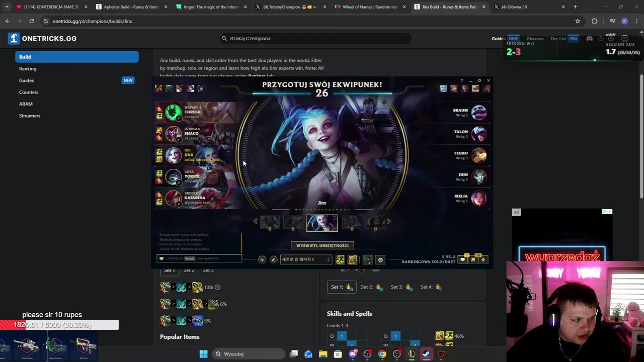Viewport: 644px width, 362px height.
Task: Open the quick rune setup lightning icon
Action: pyautogui.click(x=262, y=259)
